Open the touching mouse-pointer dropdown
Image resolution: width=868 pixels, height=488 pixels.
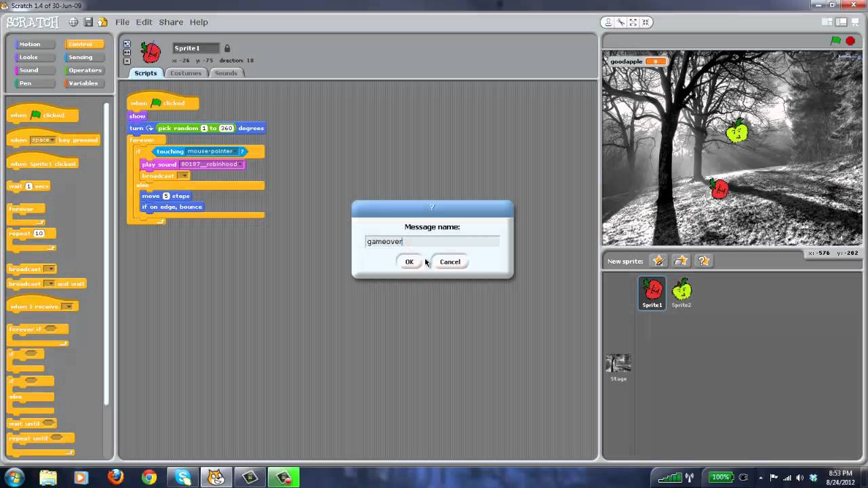click(212, 151)
